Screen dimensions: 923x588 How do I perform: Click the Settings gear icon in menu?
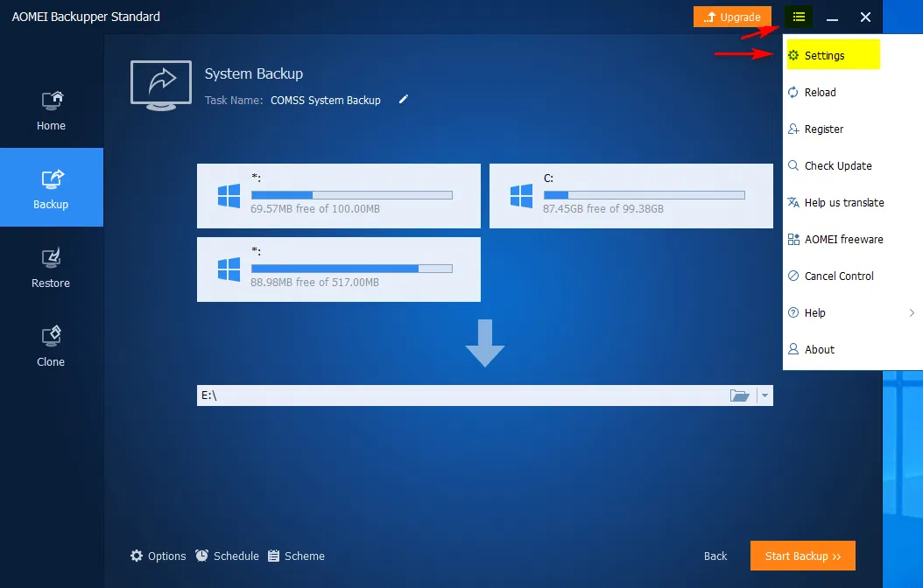tap(793, 55)
